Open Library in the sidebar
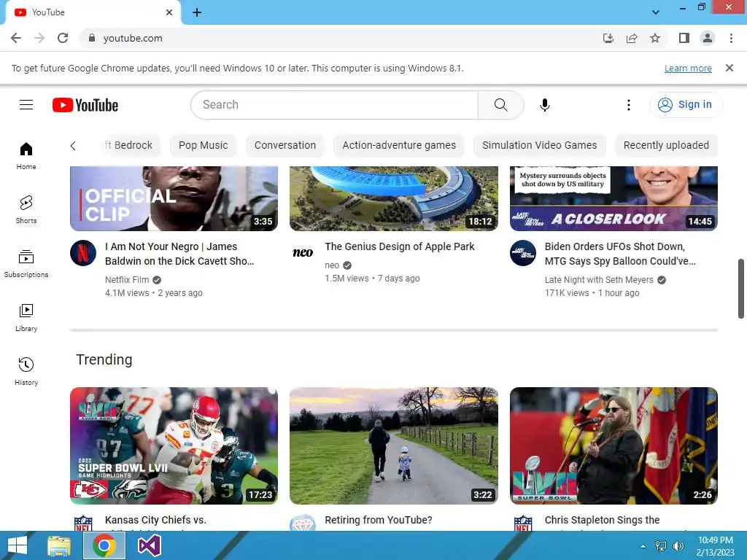Screen dimensions: 747x560 26,318
